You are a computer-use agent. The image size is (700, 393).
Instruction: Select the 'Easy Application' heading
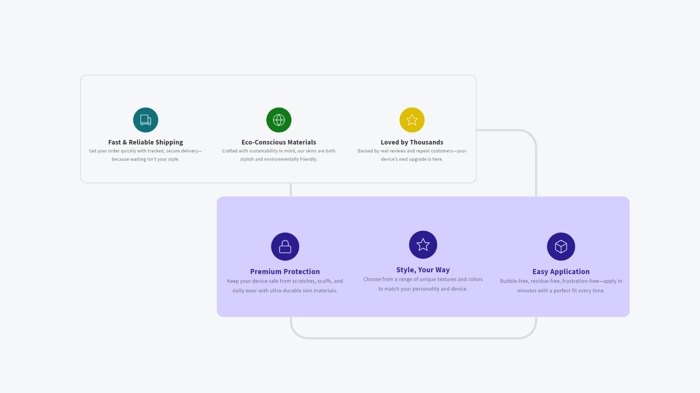click(x=561, y=271)
